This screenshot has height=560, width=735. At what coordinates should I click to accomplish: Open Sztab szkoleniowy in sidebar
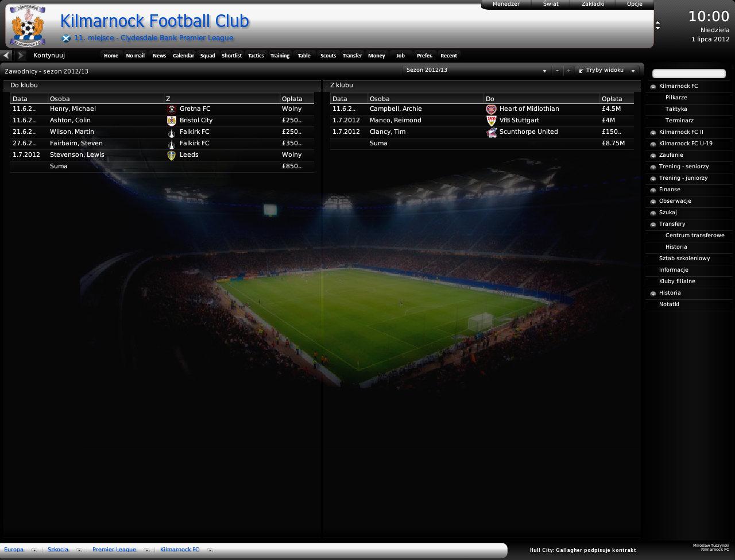coord(684,258)
